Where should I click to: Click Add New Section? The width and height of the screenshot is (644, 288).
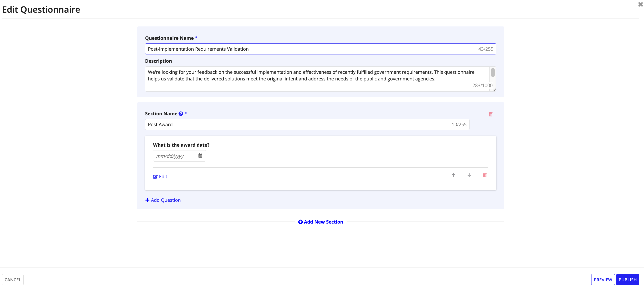(x=320, y=222)
